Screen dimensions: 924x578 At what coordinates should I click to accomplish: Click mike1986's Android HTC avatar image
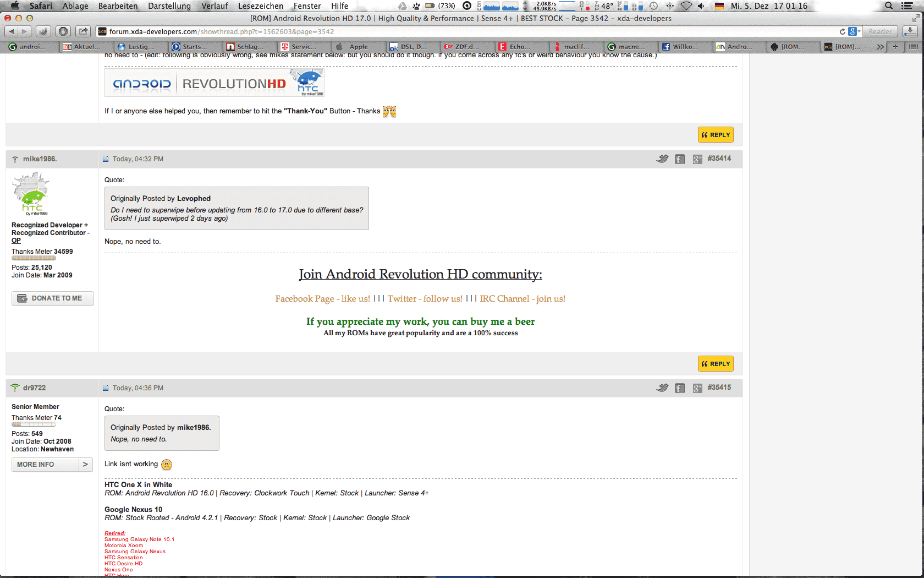tap(31, 194)
